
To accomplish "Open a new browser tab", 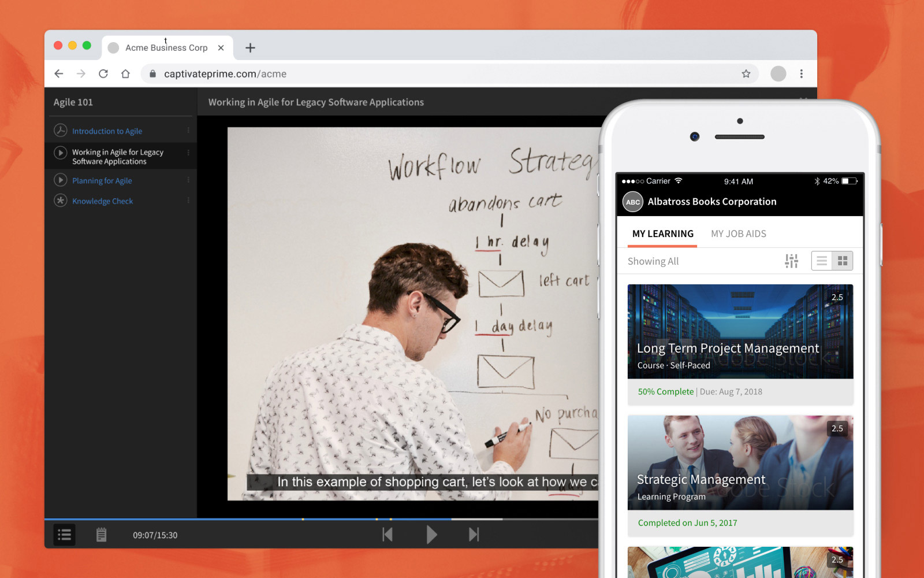I will (x=250, y=48).
